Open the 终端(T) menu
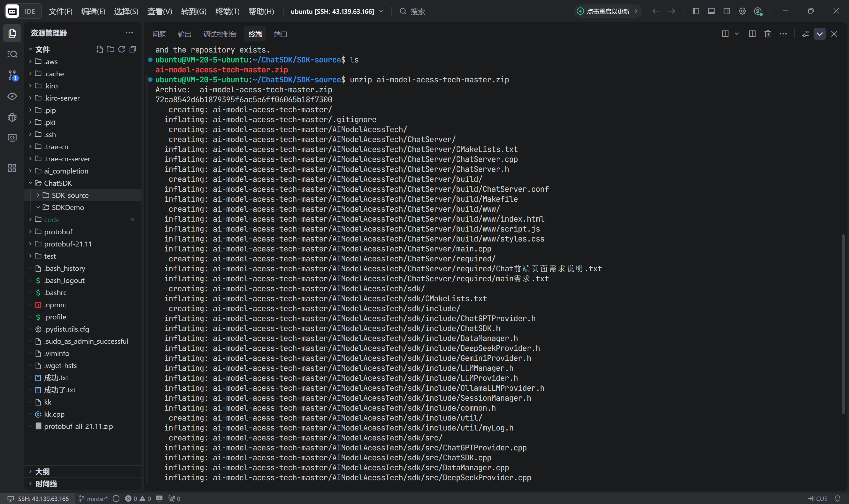849x504 pixels. coord(227,11)
